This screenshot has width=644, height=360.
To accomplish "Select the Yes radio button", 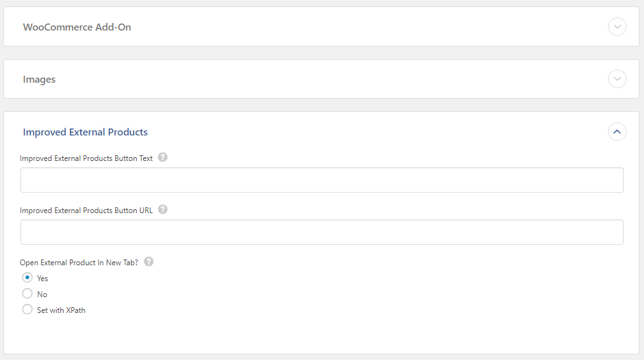I will coord(27,277).
